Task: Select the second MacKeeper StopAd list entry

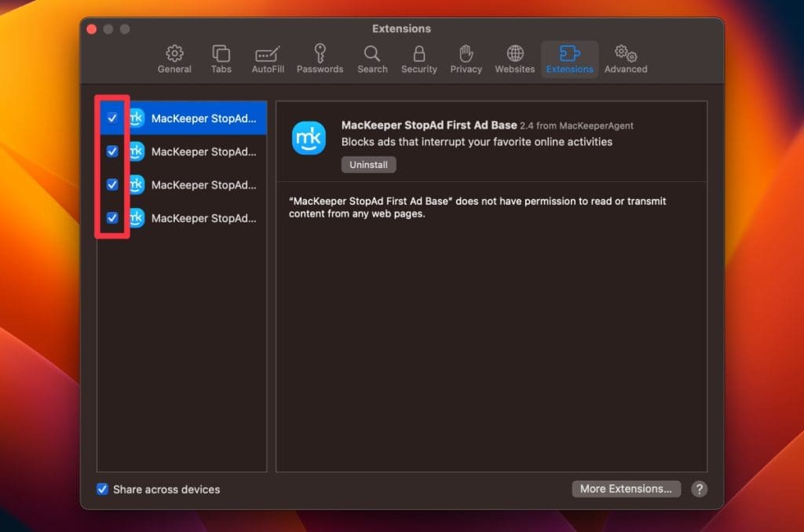Action: click(203, 151)
